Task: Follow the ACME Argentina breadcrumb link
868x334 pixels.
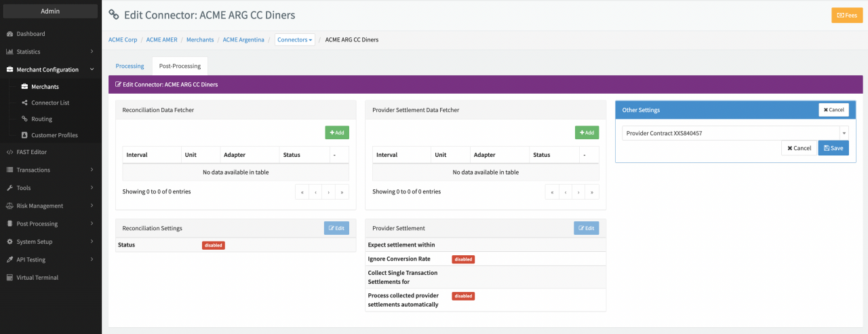Action: pyautogui.click(x=244, y=40)
